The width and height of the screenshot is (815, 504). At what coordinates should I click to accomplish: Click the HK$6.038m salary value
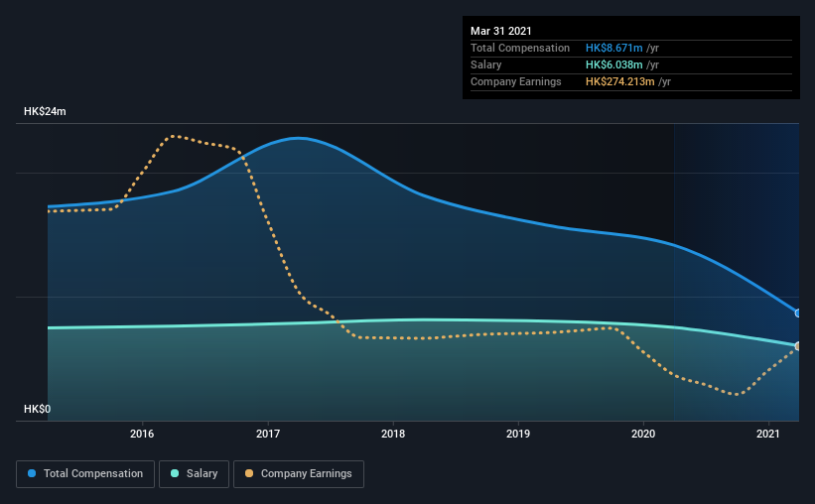(x=613, y=64)
